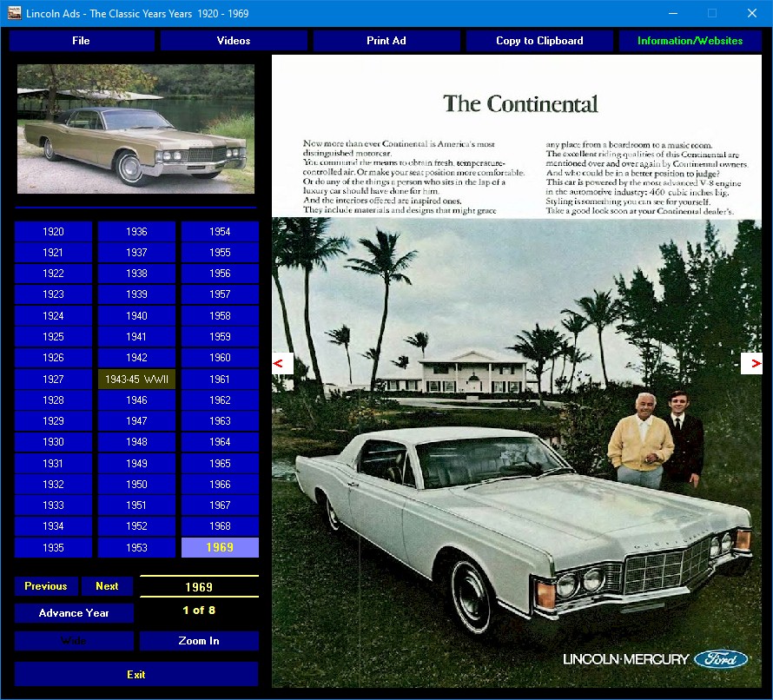Select year 1925

point(53,337)
